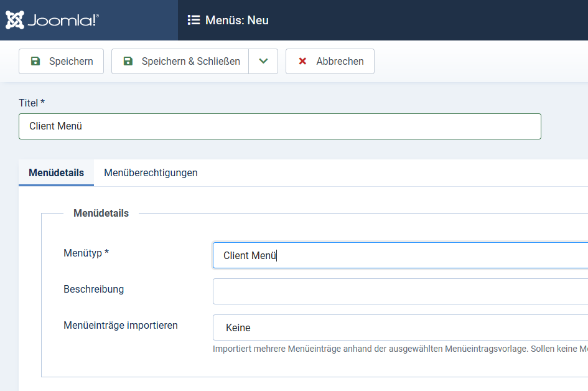Open the Menüeinträge importieren dropdown showing Keine
Screen dimensions: 588x391
pos(399,327)
